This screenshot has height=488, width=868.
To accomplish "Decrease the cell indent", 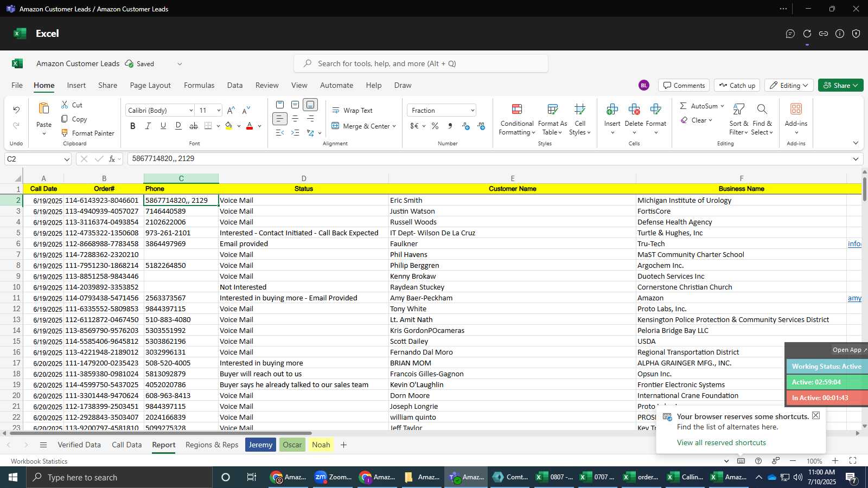I will coord(280,132).
